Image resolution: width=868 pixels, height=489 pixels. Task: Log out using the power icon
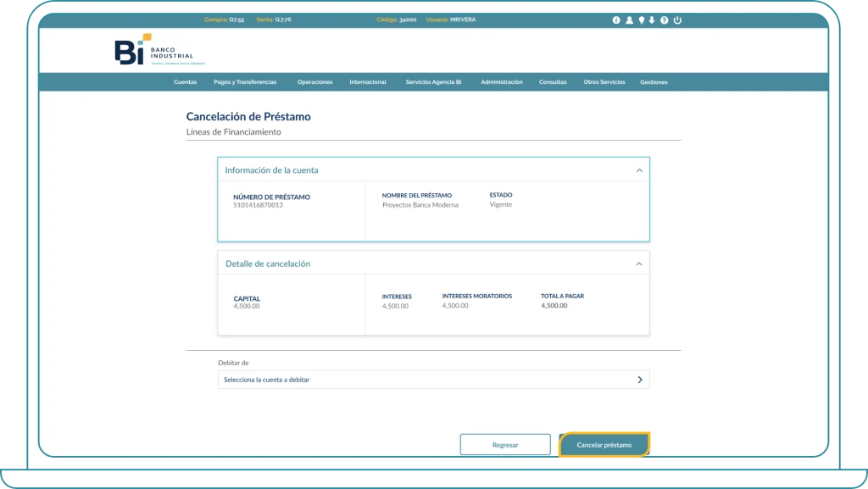click(677, 20)
